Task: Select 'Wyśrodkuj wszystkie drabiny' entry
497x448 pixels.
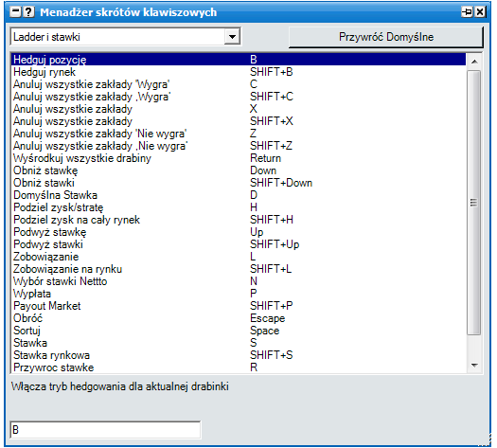Action: tap(239, 158)
